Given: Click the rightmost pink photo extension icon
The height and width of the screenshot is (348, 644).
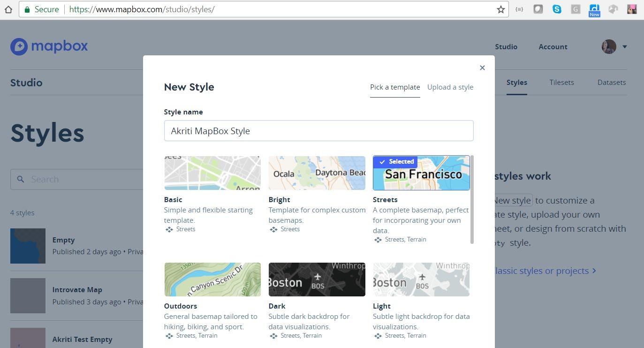Looking at the screenshot, I should (x=632, y=9).
